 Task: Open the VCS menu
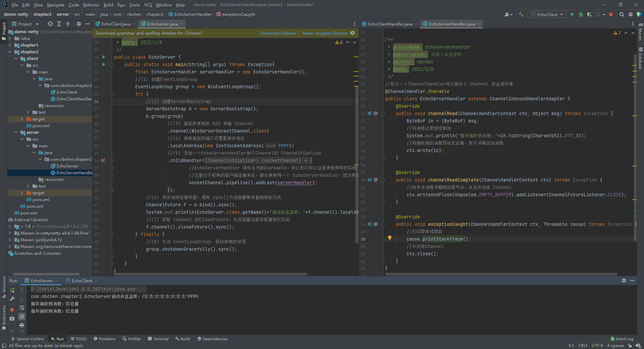[148, 5]
